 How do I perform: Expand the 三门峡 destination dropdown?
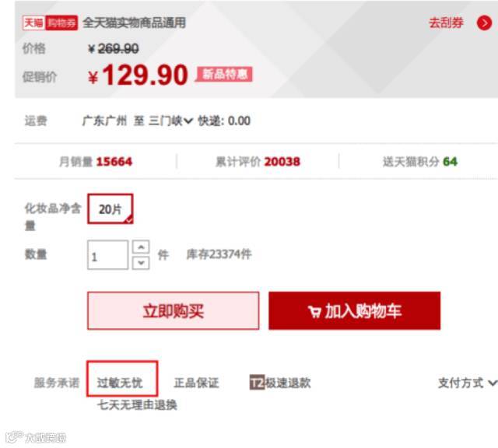click(x=170, y=121)
